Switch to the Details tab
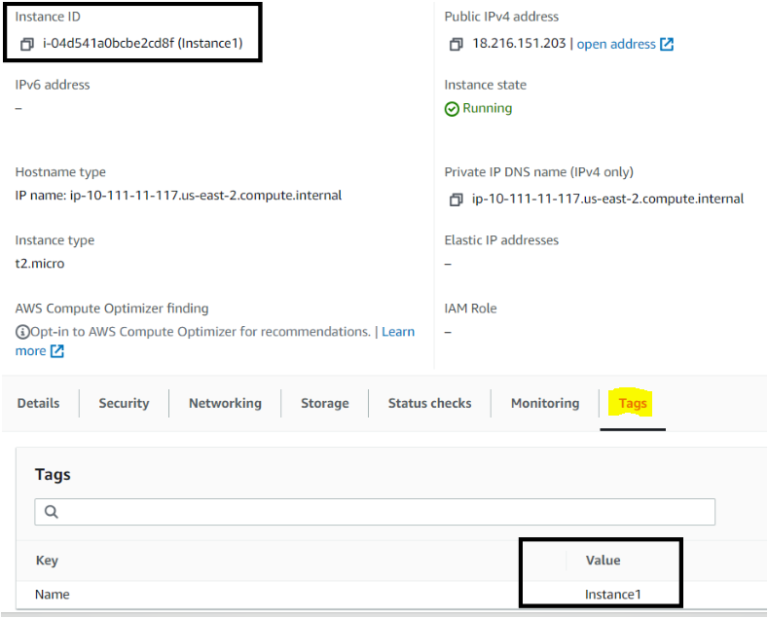Screen dimensions: 768x618 click(38, 403)
